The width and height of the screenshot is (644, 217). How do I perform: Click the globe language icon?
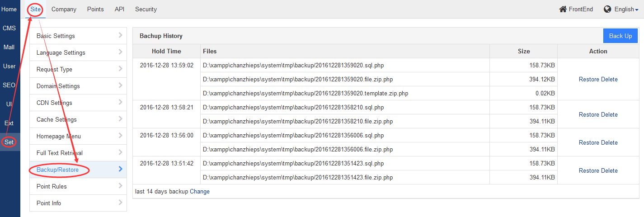point(607,9)
